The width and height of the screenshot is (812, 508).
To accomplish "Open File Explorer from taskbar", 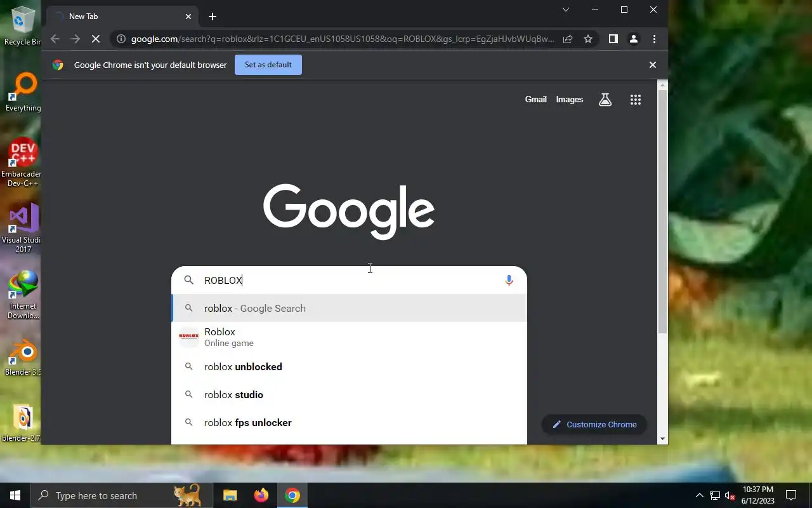I will pos(230,495).
